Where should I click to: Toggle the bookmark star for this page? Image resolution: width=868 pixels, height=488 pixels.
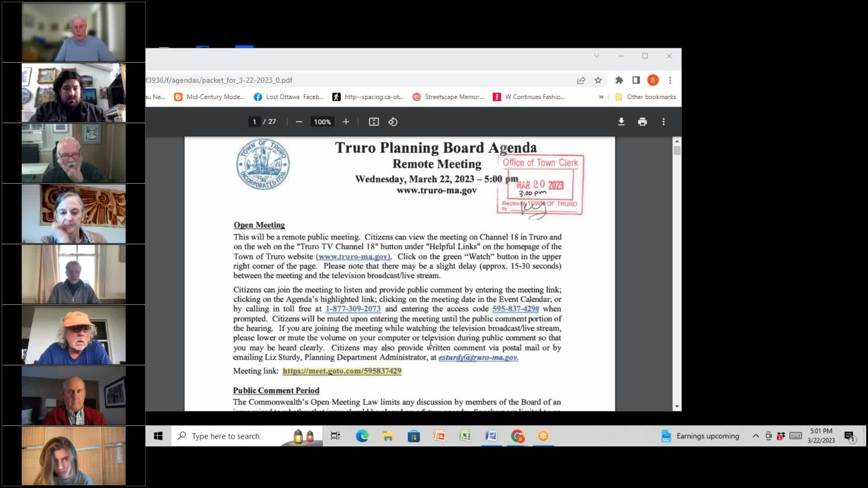pyautogui.click(x=598, y=80)
